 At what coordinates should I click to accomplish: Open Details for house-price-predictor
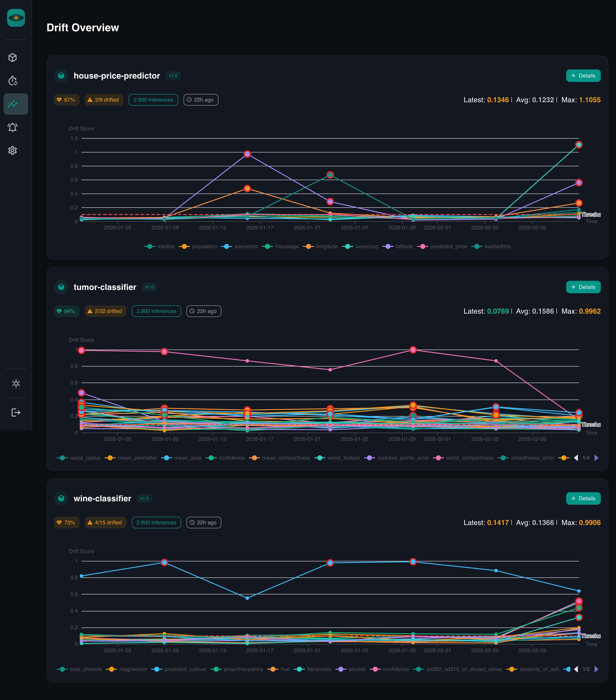click(x=583, y=76)
